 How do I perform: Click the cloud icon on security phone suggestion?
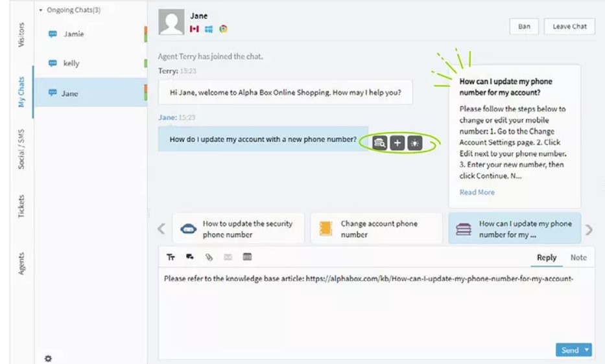point(188,229)
